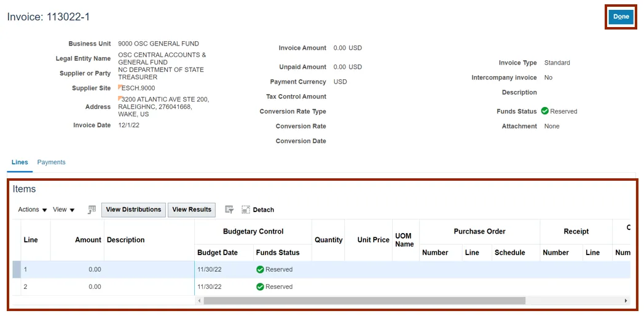644x316 pixels.
Task: Click the Freeze column icon in Items toolbar
Action: [x=92, y=210]
